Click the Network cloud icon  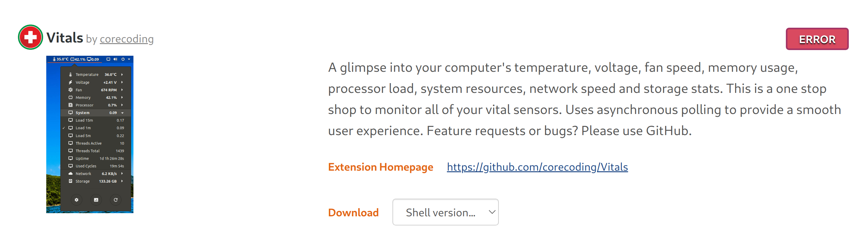[70, 174]
